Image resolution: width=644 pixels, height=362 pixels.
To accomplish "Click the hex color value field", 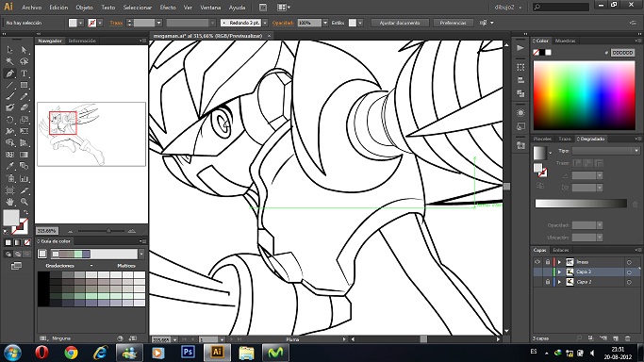I will pyautogui.click(x=622, y=53).
